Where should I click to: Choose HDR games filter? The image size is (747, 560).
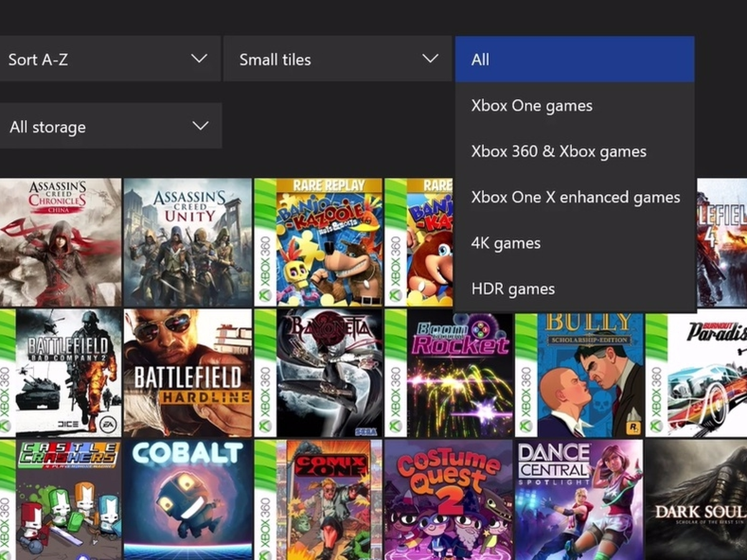pyautogui.click(x=575, y=289)
